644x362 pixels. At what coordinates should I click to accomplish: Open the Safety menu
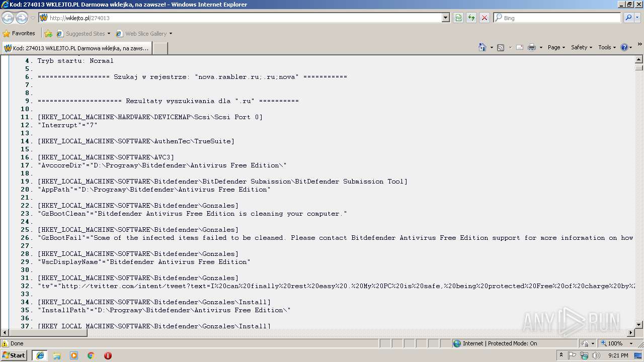pos(581,47)
